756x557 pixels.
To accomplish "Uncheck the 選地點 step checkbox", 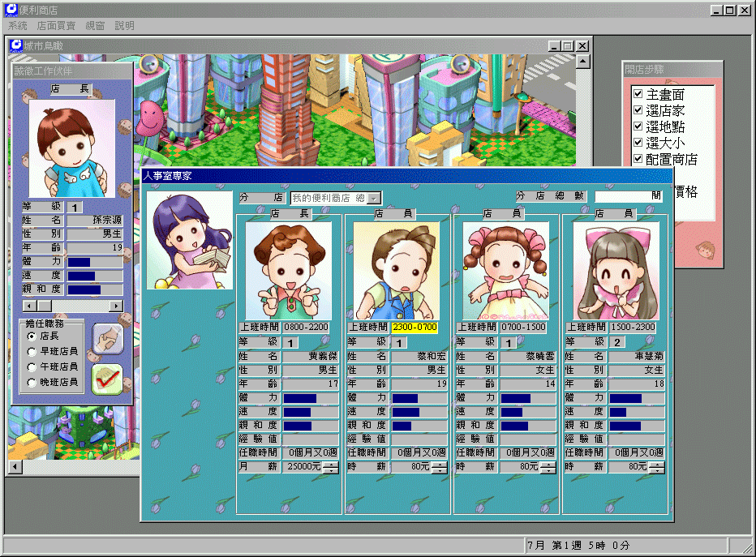I will 638,126.
